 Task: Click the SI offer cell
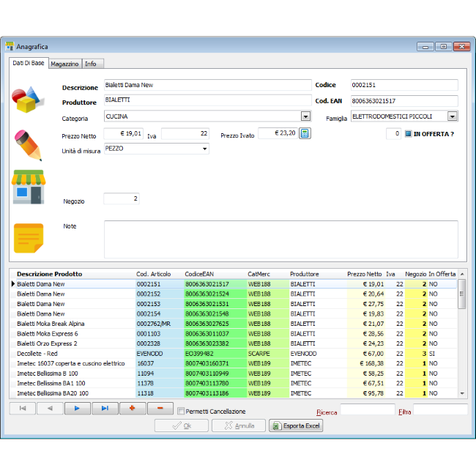pos(442,354)
